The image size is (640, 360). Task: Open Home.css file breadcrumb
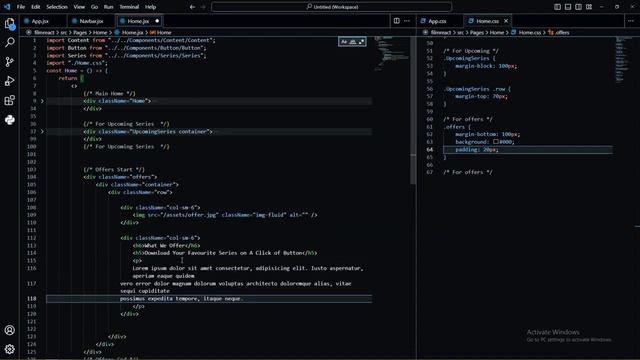(x=530, y=32)
